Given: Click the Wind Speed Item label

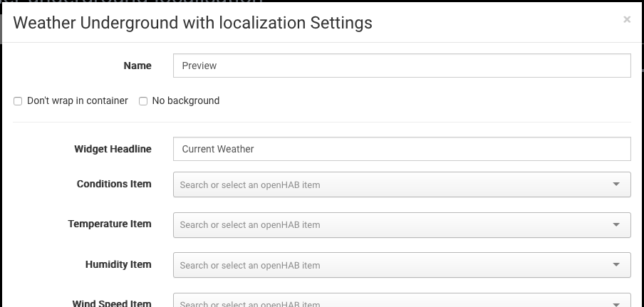Looking at the screenshot, I should click(x=112, y=303).
